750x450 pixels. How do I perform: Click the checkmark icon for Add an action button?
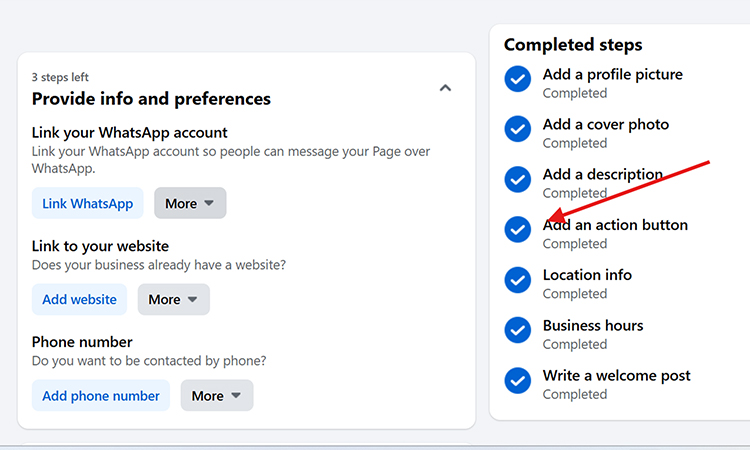pos(518,230)
